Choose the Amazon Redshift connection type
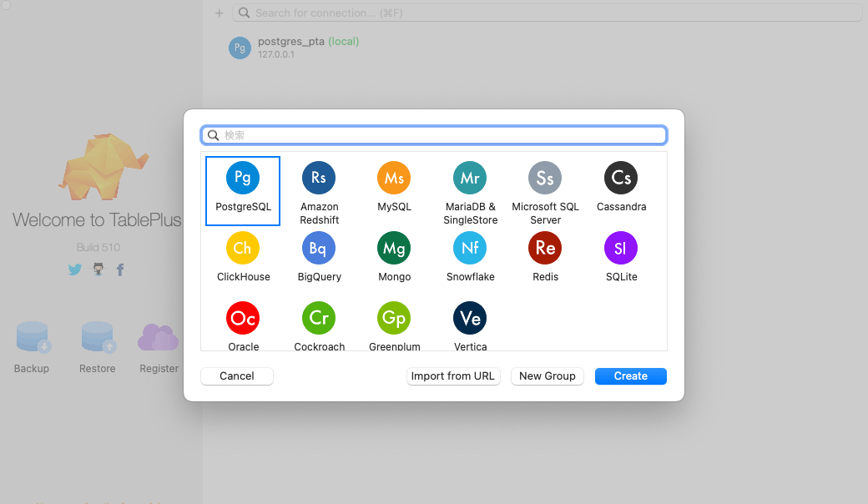The height and width of the screenshot is (504, 868). point(318,178)
